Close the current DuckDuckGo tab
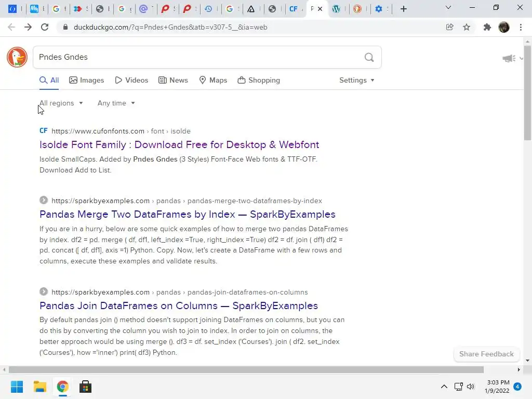Image resolution: width=532 pixels, height=399 pixels. [x=320, y=9]
